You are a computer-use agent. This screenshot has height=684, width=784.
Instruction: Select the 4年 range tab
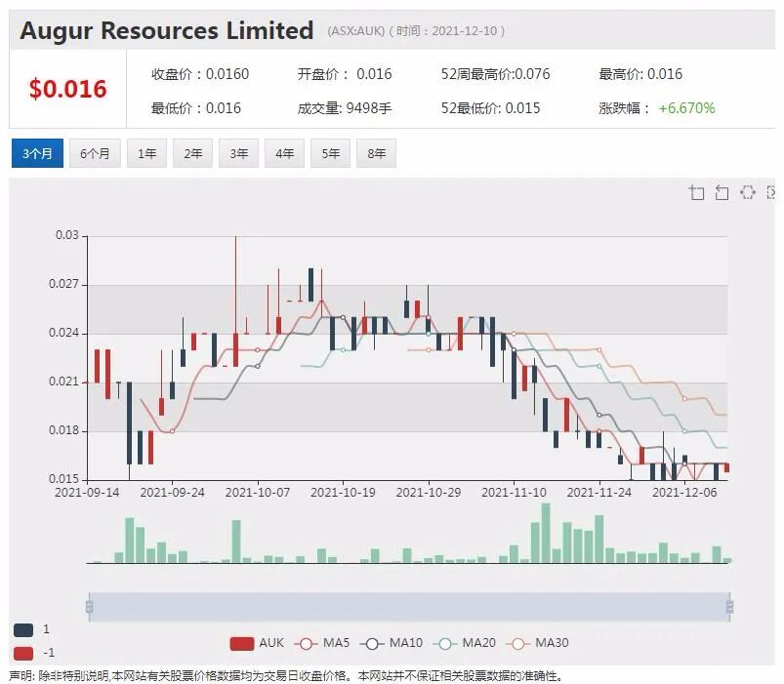(x=284, y=153)
